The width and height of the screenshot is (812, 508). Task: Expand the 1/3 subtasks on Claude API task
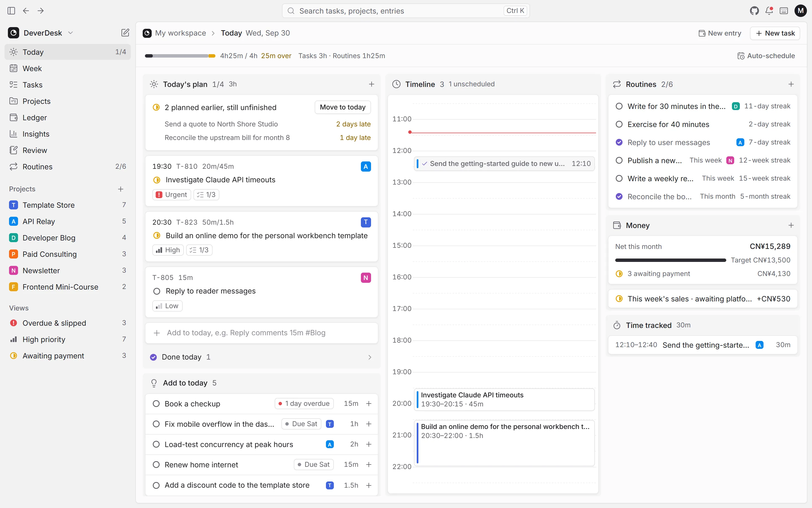(206, 194)
